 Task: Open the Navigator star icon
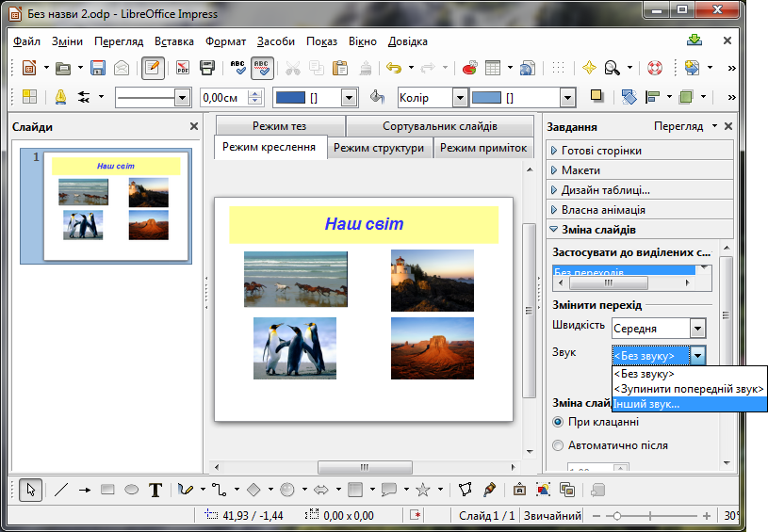[x=589, y=68]
